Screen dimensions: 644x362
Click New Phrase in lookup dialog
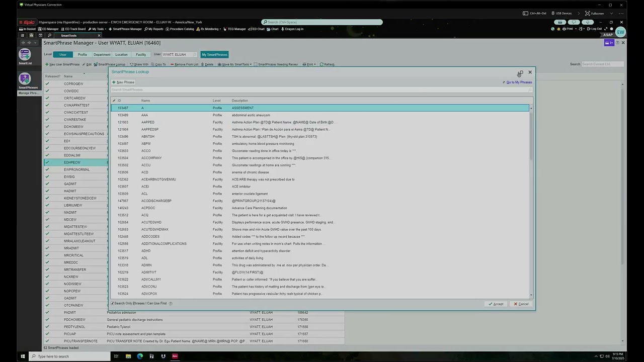(x=123, y=82)
